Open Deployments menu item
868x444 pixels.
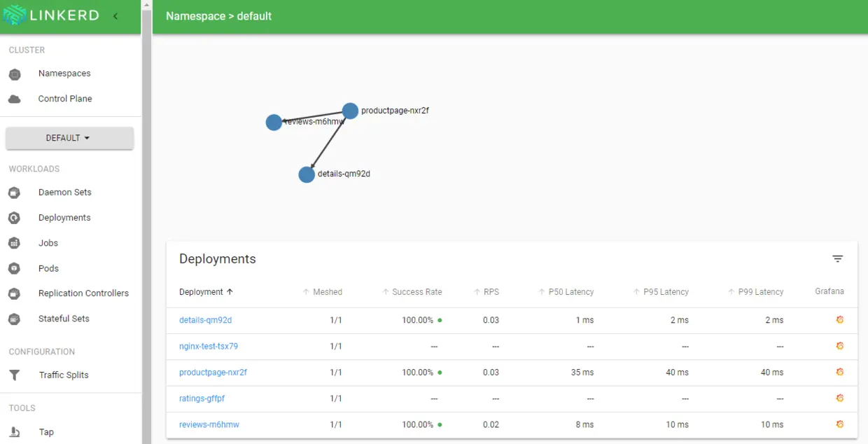(64, 218)
